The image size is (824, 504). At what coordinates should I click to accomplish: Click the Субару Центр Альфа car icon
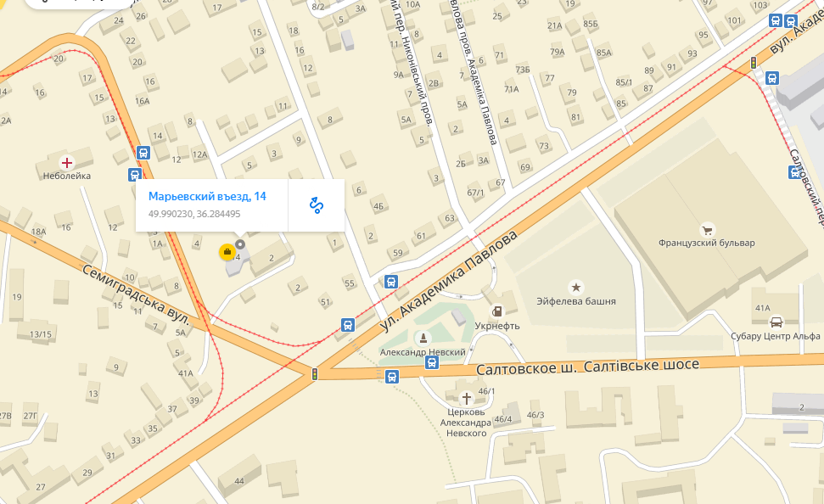[x=776, y=322]
